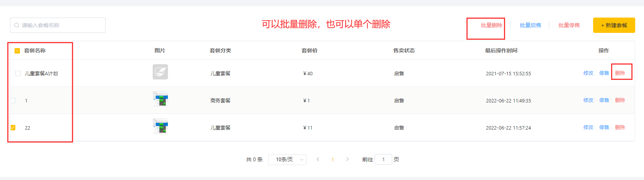Create a package with 新建套餐 button

[x=614, y=25]
